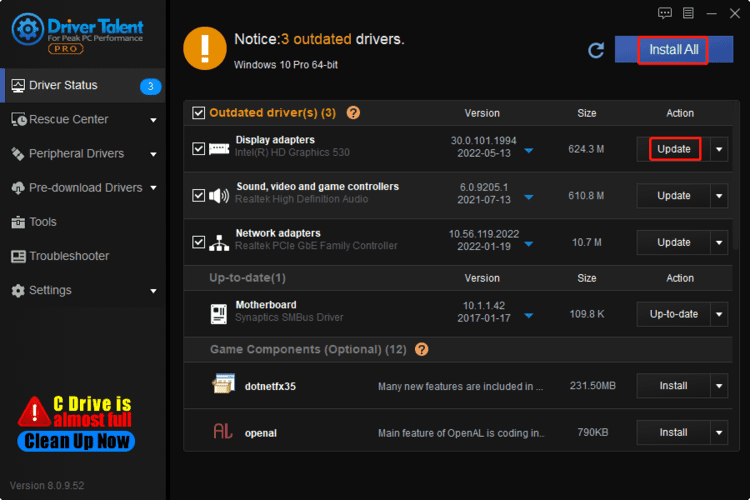Click the openal AL icon

click(x=223, y=432)
